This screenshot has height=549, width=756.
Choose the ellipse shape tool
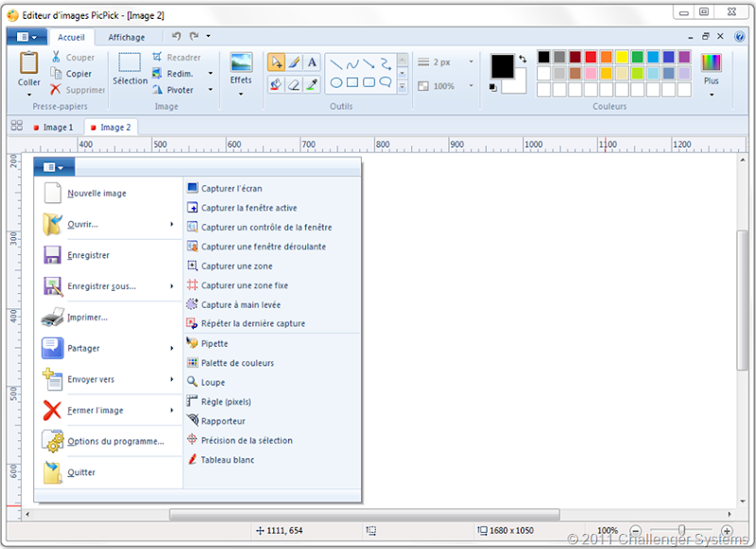336,83
